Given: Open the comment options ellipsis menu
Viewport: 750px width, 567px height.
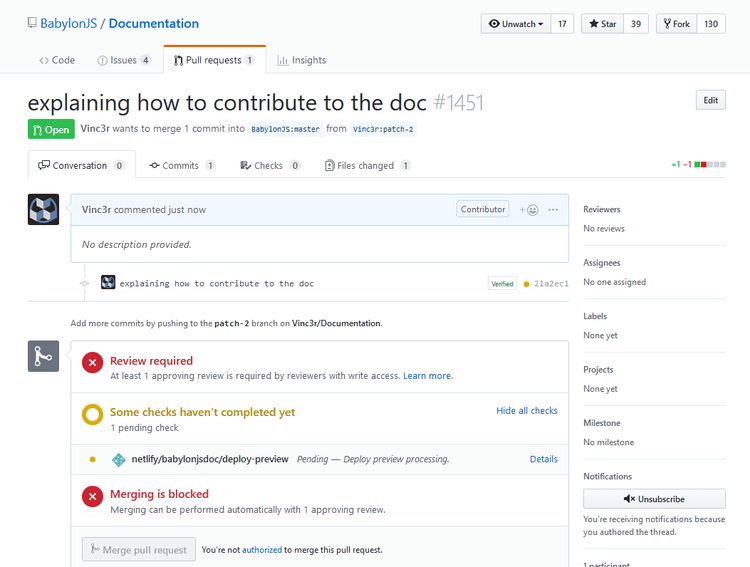Looking at the screenshot, I should click(553, 210).
